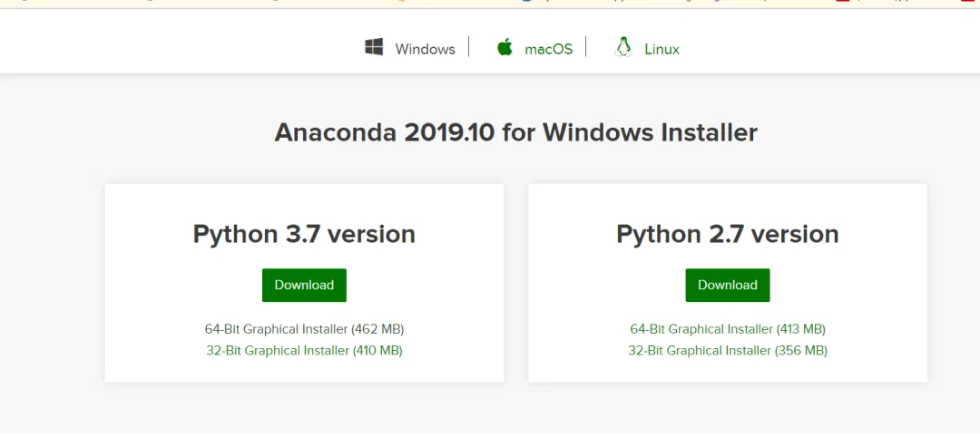
Task: Click the Python 2.7 version heading
Action: 728,234
